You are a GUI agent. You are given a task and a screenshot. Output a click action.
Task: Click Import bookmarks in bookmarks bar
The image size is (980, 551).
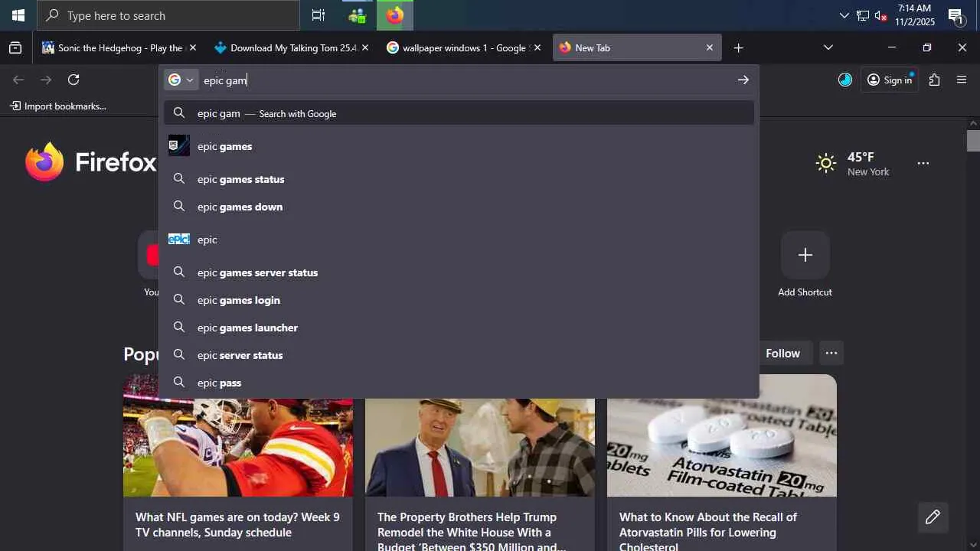(58, 106)
